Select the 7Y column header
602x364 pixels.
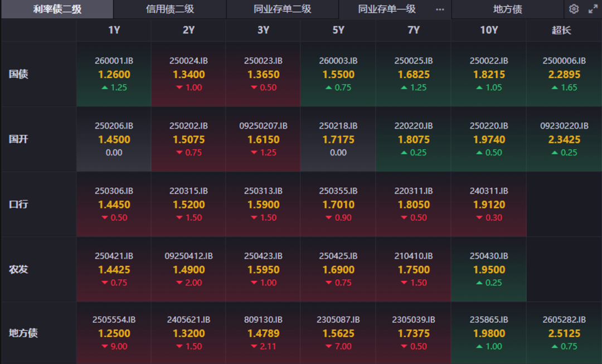tap(414, 30)
